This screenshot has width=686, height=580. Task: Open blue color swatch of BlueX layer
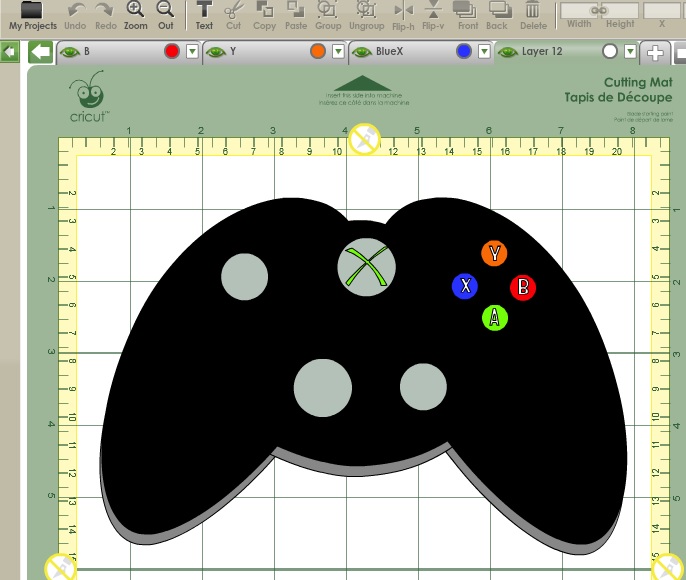click(x=464, y=51)
